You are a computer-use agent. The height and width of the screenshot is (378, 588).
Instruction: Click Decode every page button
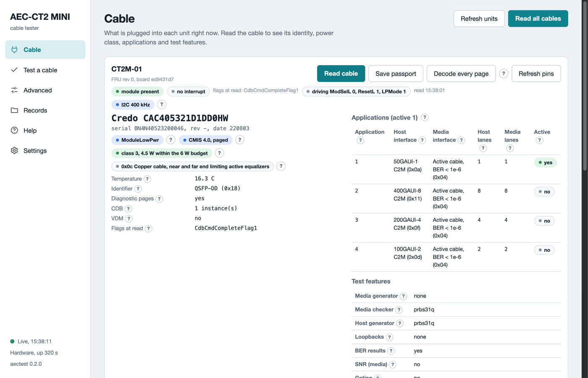461,73
